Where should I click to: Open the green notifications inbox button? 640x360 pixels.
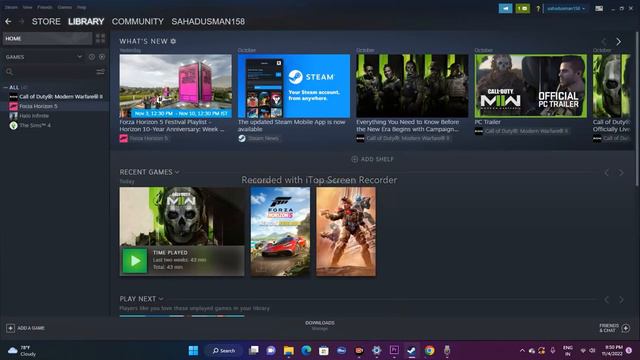pyautogui.click(x=522, y=8)
